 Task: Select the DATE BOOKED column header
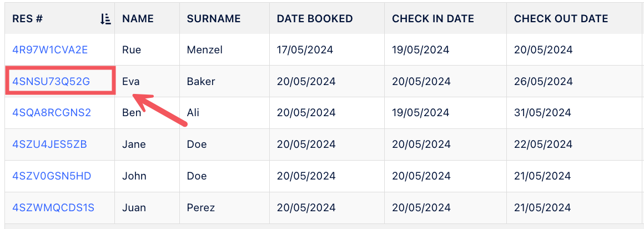315,19
